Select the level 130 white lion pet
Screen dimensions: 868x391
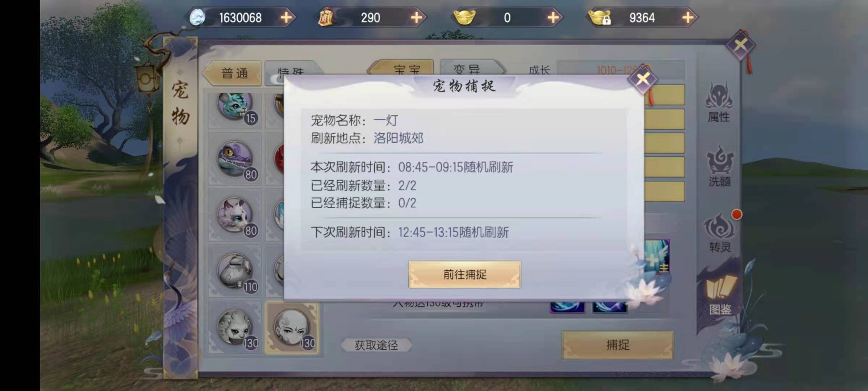point(236,328)
